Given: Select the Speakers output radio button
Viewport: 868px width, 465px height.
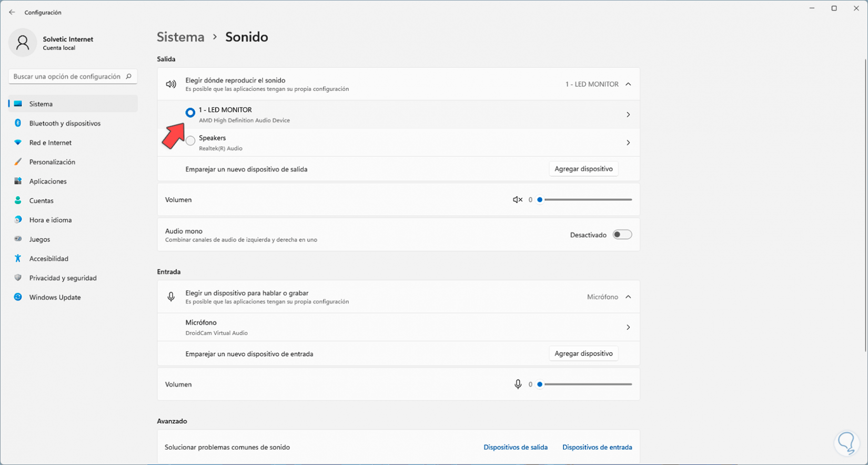Looking at the screenshot, I should (x=190, y=140).
